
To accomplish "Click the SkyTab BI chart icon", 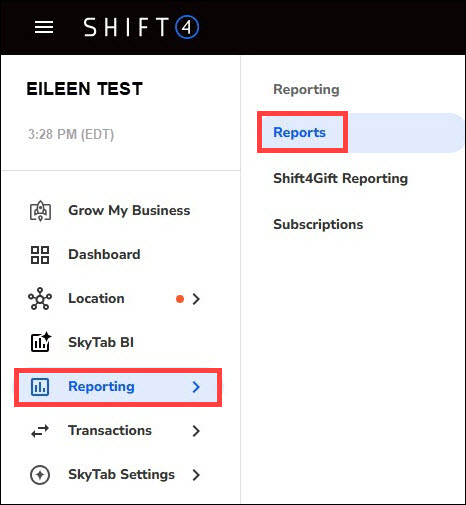I will (41, 342).
